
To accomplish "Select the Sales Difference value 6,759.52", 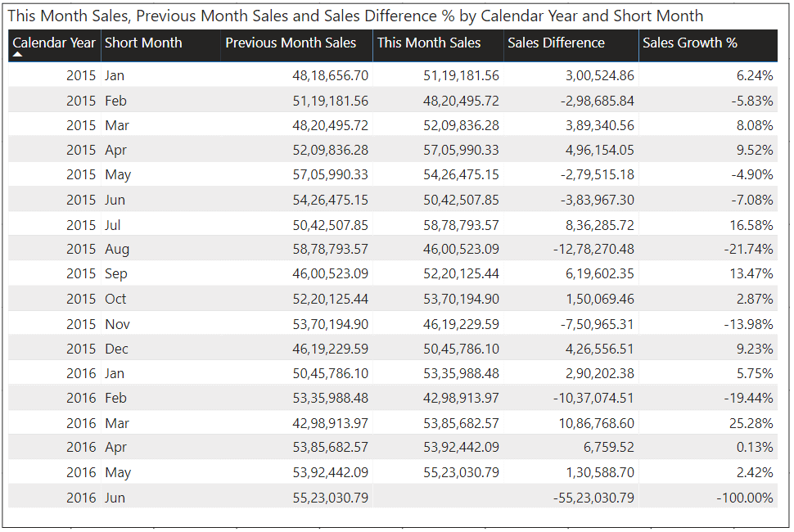I will (x=603, y=448).
